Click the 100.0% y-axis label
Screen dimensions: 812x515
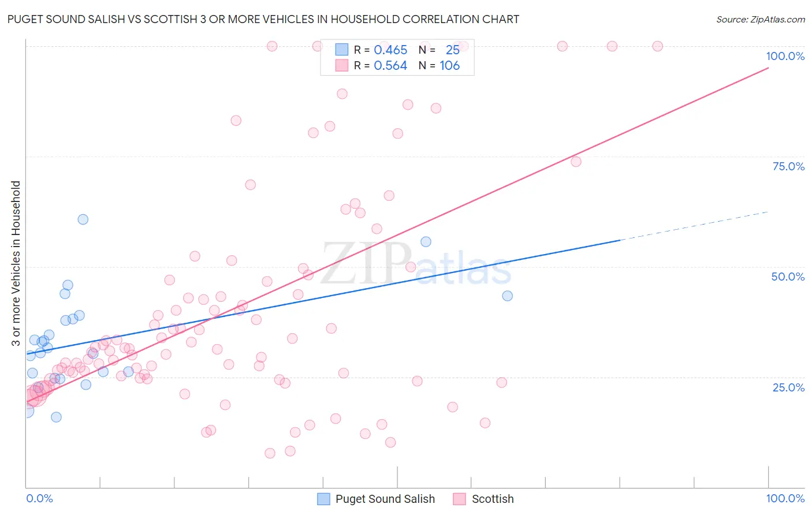(x=785, y=56)
